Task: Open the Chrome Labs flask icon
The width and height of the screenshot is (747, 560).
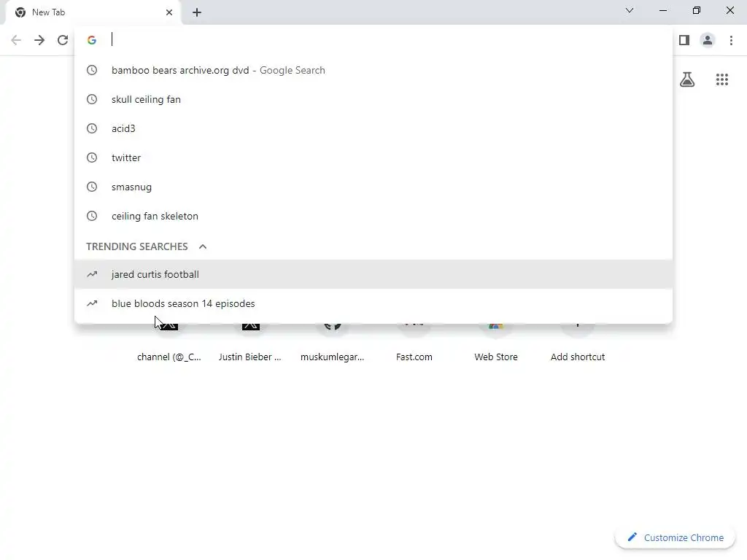Action: click(687, 79)
